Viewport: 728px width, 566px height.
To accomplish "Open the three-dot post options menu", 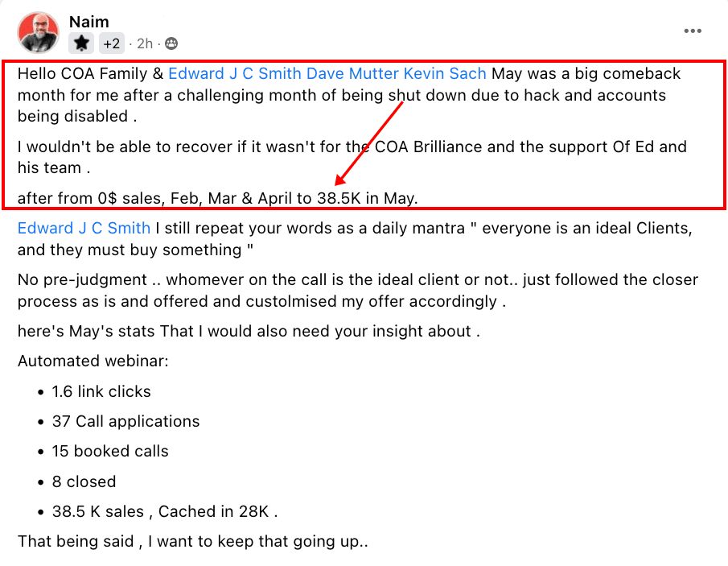I will (693, 31).
